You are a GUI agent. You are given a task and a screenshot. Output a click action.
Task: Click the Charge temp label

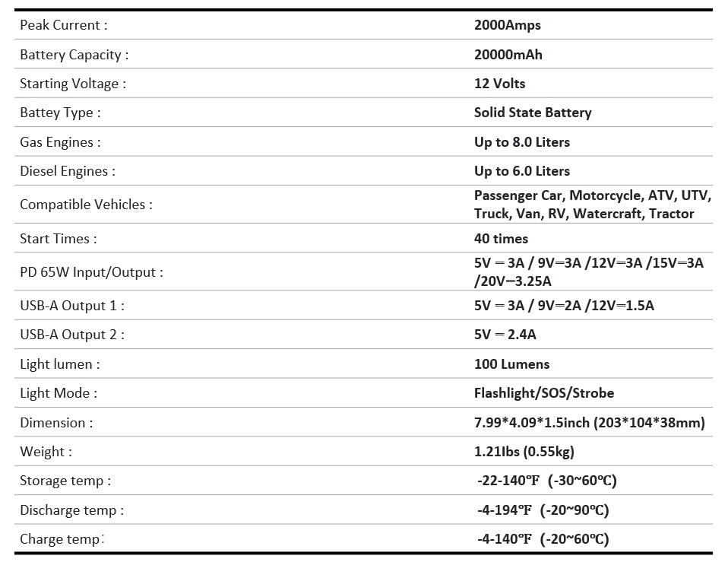coord(62,539)
